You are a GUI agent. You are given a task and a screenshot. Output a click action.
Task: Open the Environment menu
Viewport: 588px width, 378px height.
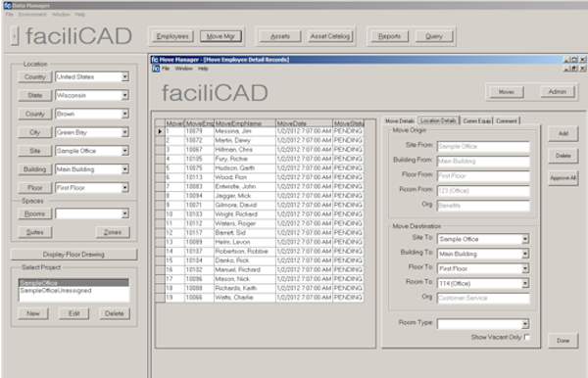(32, 15)
